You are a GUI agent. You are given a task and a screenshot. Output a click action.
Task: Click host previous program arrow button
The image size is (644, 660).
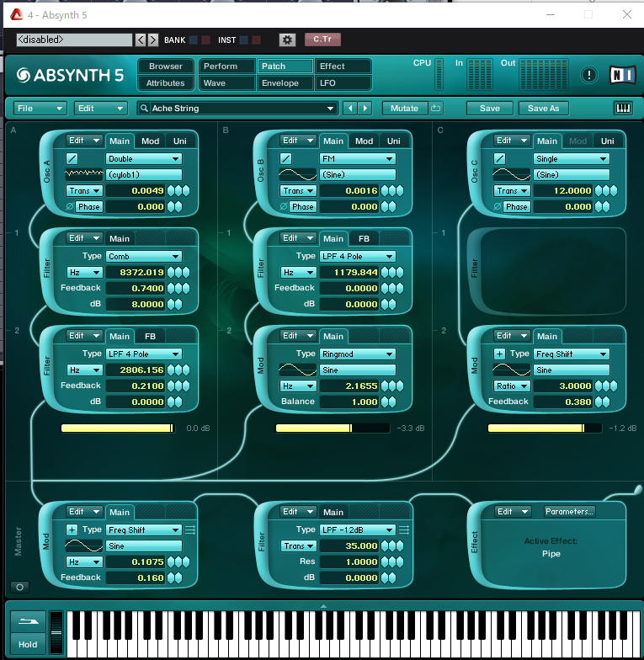pos(141,40)
